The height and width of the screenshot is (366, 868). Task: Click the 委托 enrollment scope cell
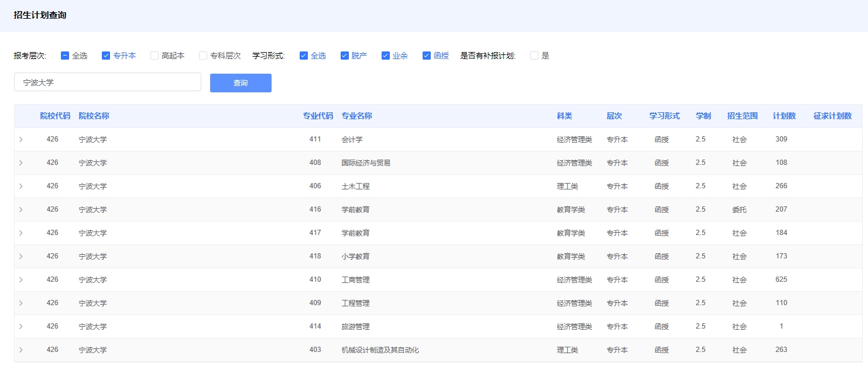click(x=740, y=209)
